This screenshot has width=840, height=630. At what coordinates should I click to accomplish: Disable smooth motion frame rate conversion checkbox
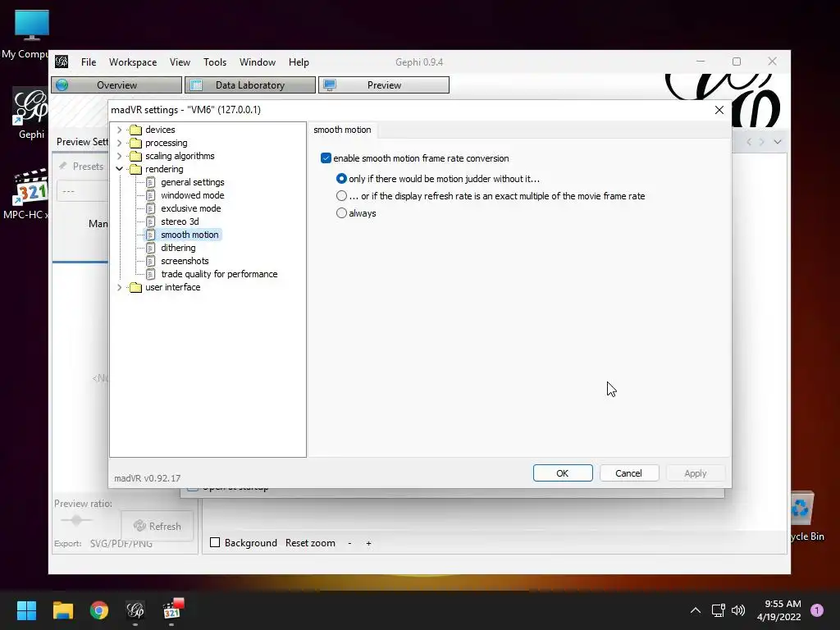[x=326, y=158]
